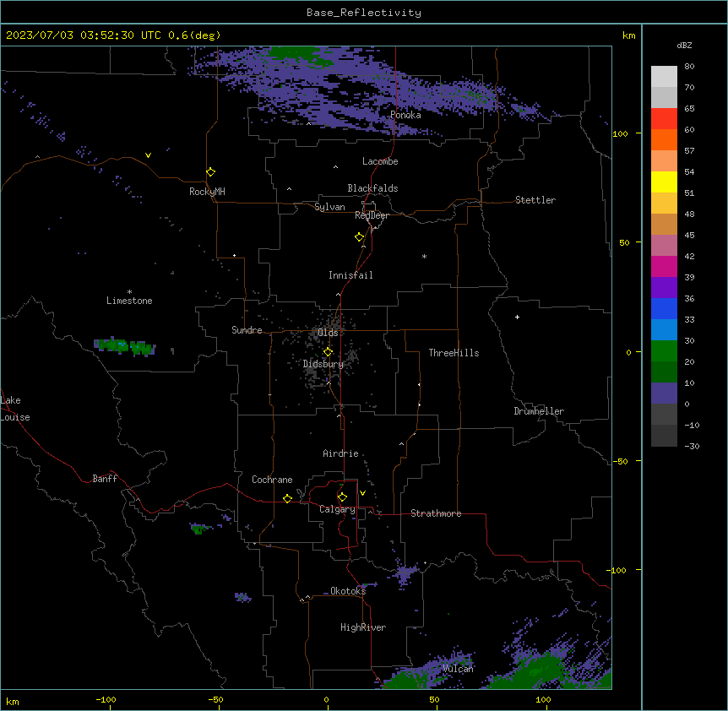Select the Cochrane label

(x=272, y=480)
